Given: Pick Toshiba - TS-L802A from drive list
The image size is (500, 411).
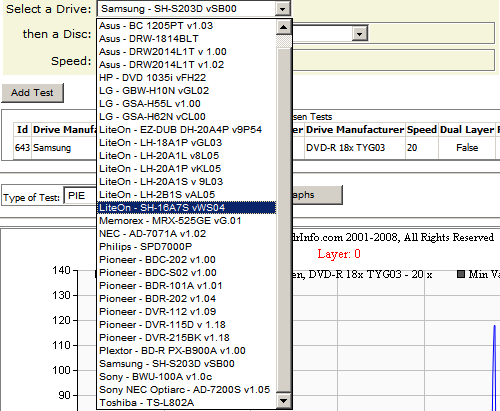Looking at the screenshot, I should tap(187, 403).
